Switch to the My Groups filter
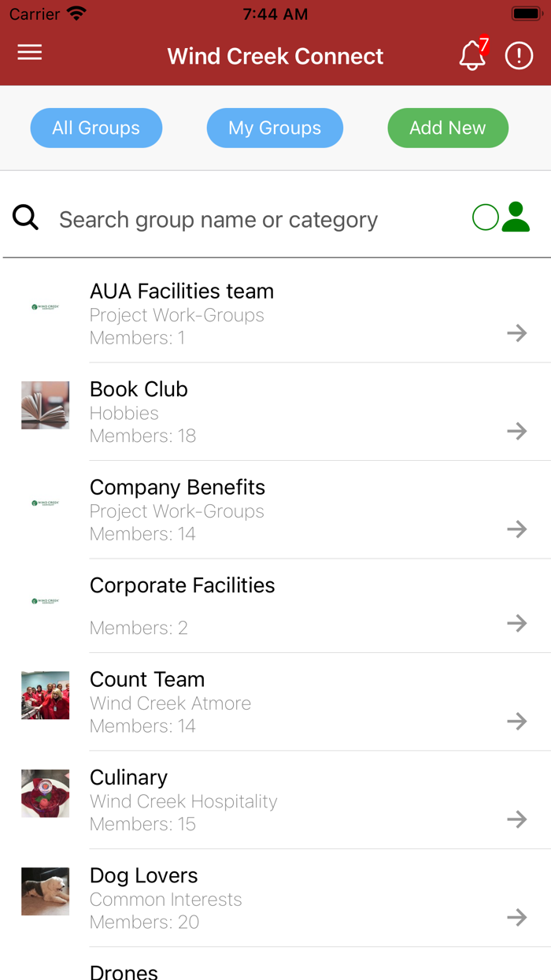The image size is (551, 980). (275, 128)
